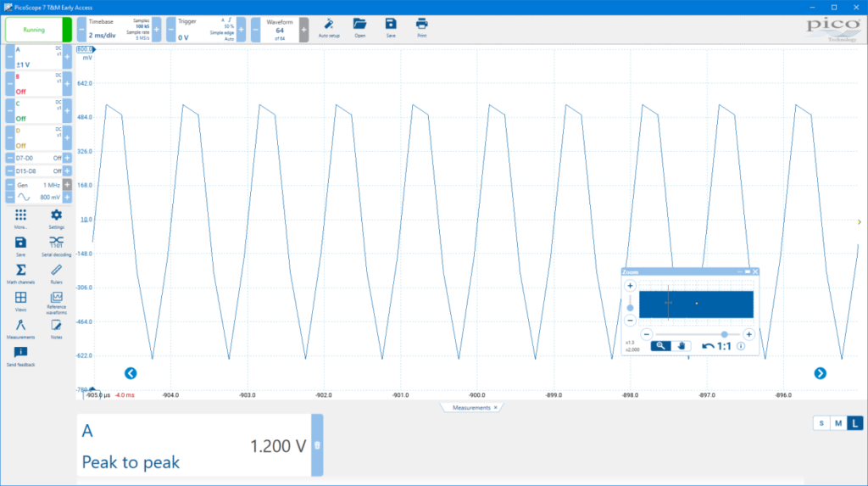Step back one waveform buffer with minus
Viewport: 868px width, 486px height.
pyautogui.click(x=256, y=30)
